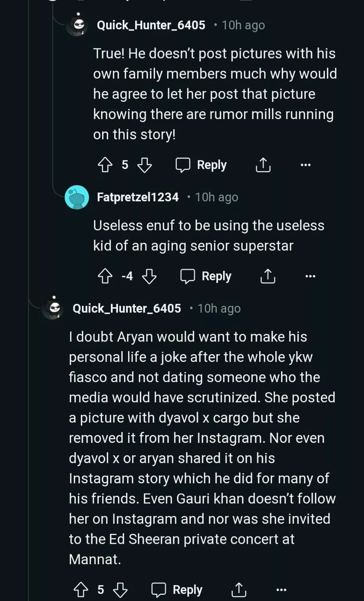The height and width of the screenshot is (601, 364).
Task: Downvote the 'rumor mills' comment
Action: pos(145,165)
